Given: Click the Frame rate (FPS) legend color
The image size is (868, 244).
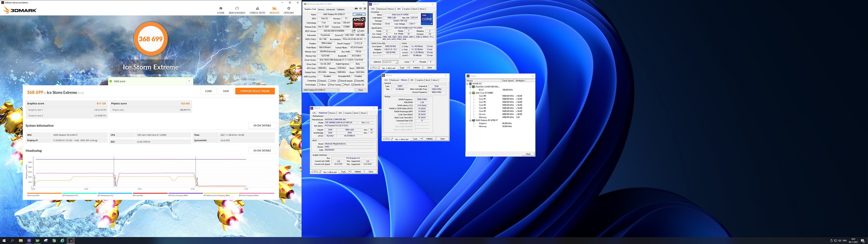Looking at the screenshot, I should tap(45, 193).
